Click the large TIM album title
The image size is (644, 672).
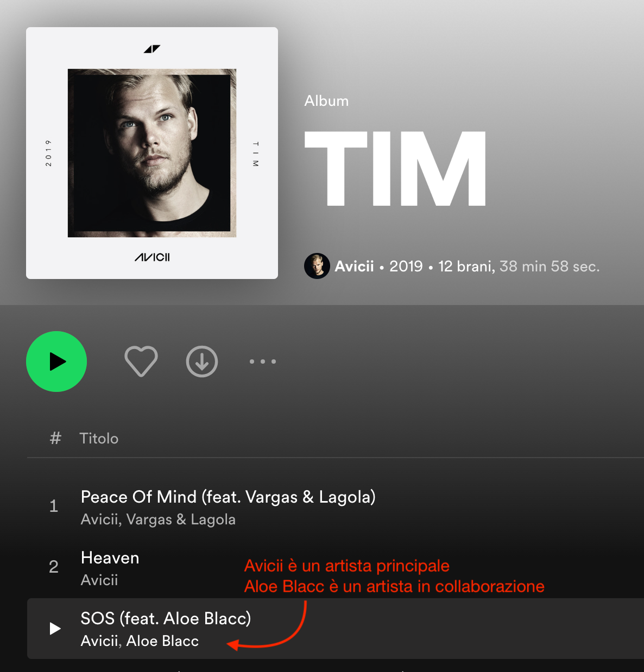pyautogui.click(x=396, y=169)
